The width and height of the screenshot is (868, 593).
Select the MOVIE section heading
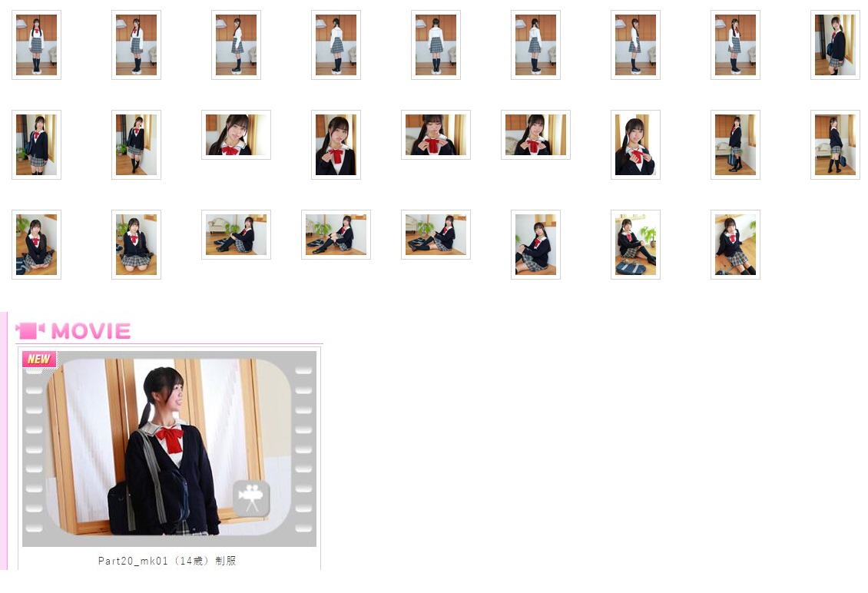[91, 331]
